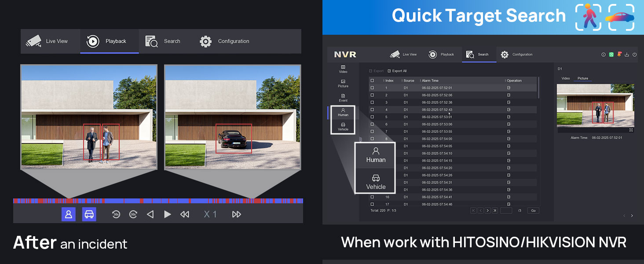Select Picture in the NVR search sidebar

tap(343, 84)
